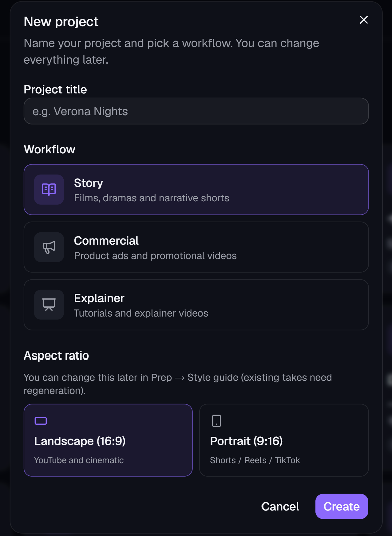Click 'Tutorials and explainer videos' description
Viewport: 392px width, 536px height.
click(141, 313)
